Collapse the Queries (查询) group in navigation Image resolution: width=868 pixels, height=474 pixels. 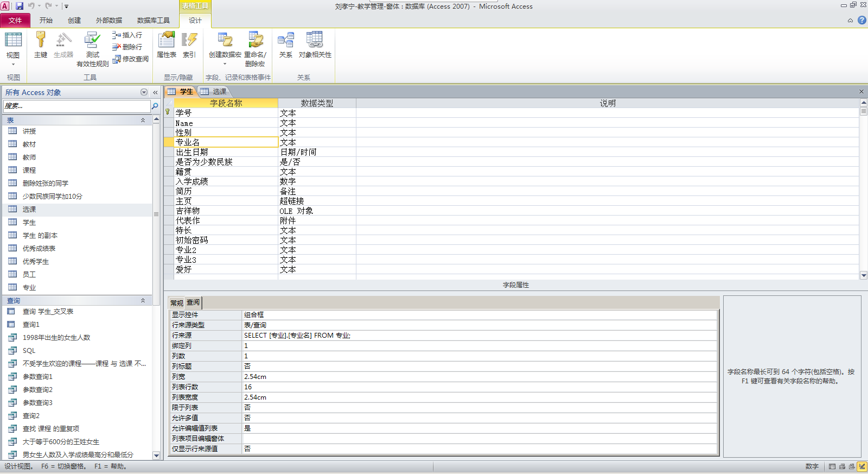(x=143, y=300)
